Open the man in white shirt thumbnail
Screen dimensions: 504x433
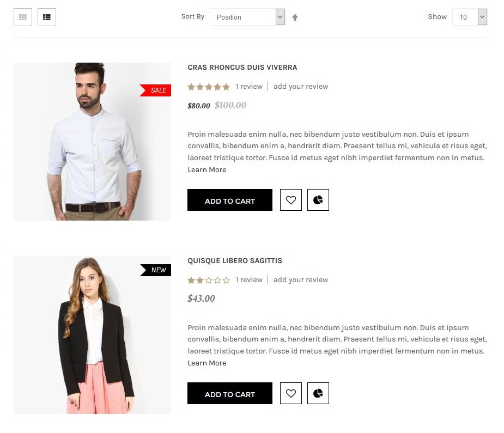click(x=92, y=142)
